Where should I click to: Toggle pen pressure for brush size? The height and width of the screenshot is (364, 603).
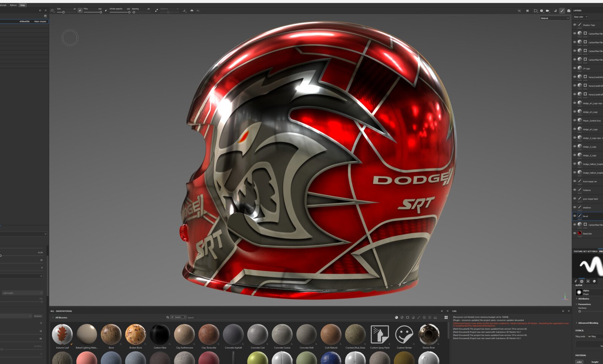tap(80, 11)
